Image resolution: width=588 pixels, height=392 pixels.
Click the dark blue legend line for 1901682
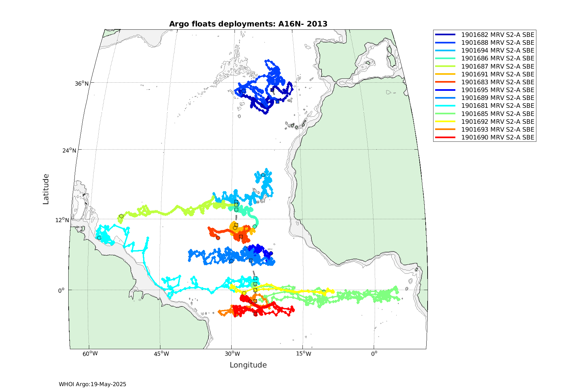[x=445, y=35]
